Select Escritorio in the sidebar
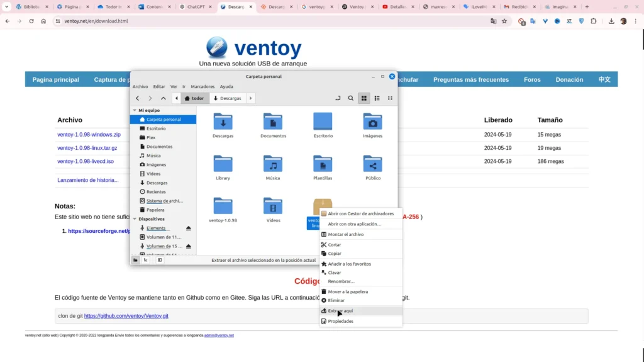This screenshot has width=644, height=362. point(163,128)
